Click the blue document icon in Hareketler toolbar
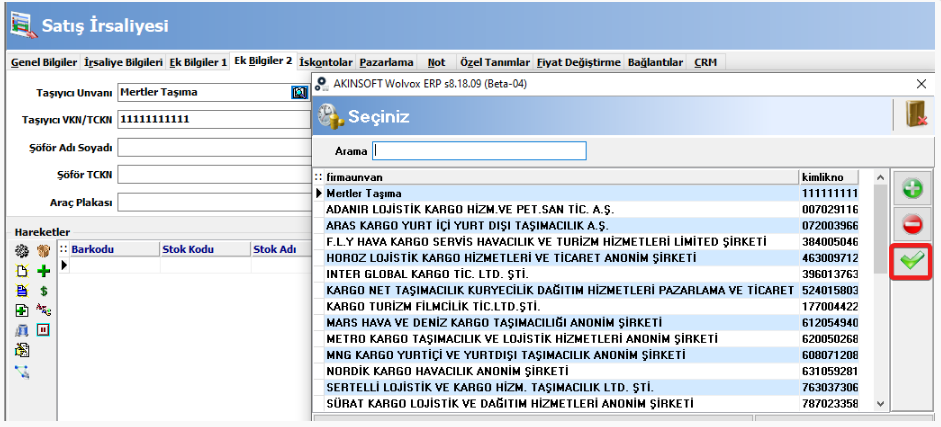The width and height of the screenshot is (941, 427). [x=22, y=291]
